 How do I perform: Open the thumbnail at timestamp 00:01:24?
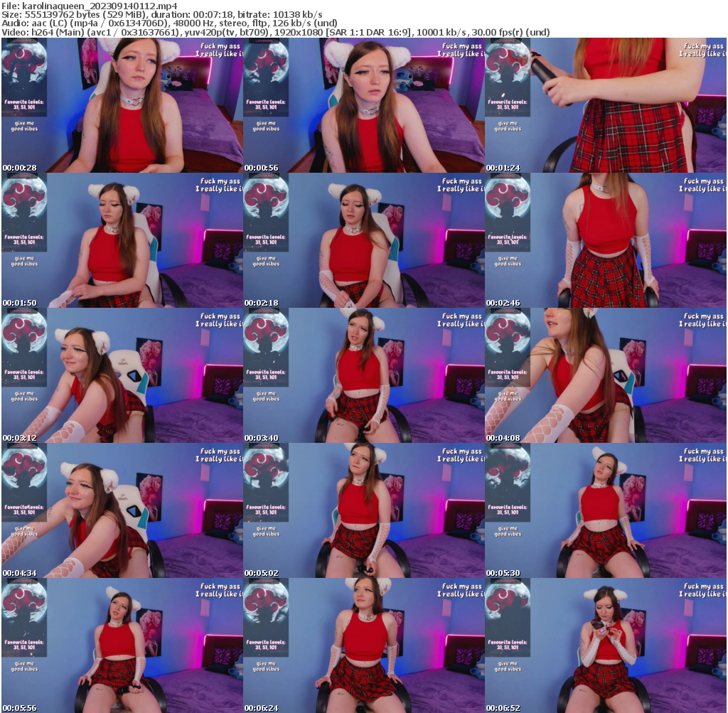click(x=606, y=103)
